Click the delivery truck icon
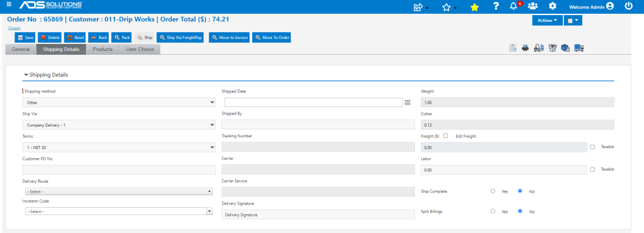 (x=579, y=48)
